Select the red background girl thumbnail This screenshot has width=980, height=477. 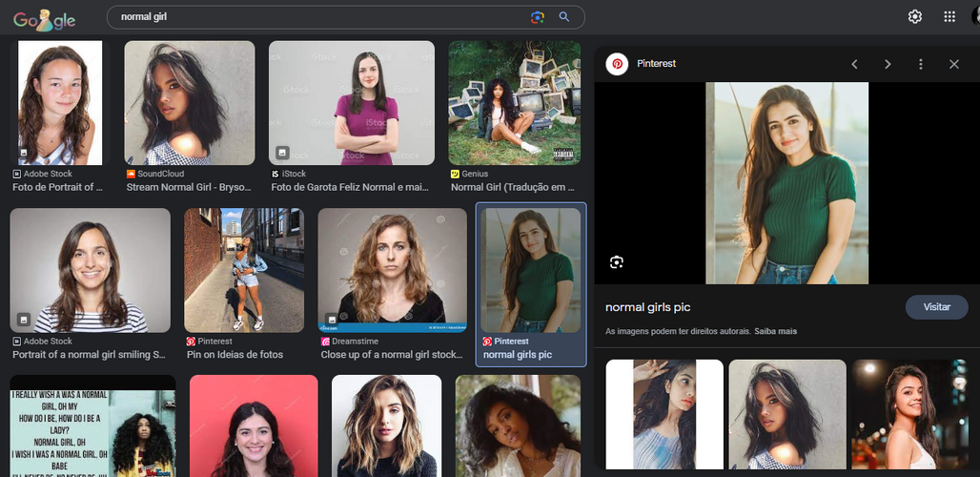point(254,425)
